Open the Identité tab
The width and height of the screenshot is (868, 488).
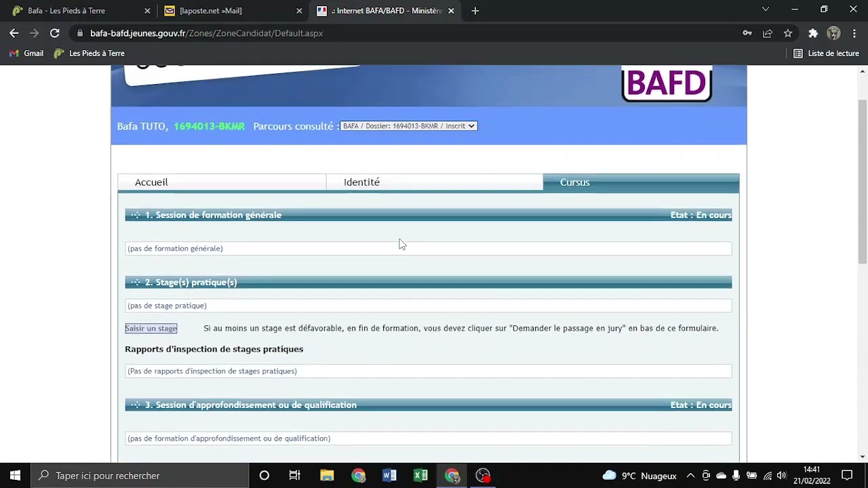434,182
